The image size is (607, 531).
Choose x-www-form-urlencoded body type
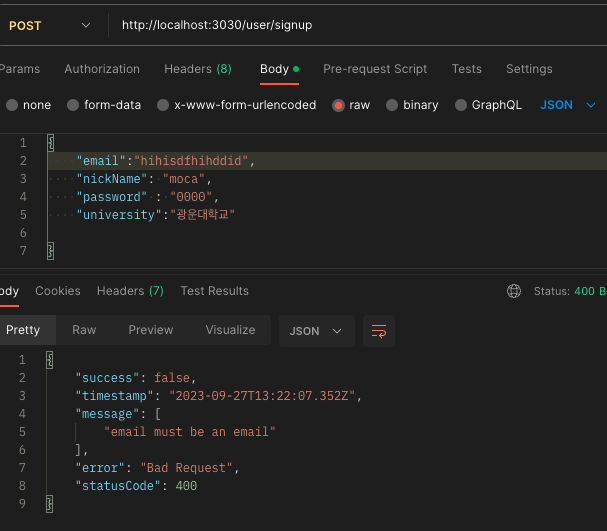point(237,105)
